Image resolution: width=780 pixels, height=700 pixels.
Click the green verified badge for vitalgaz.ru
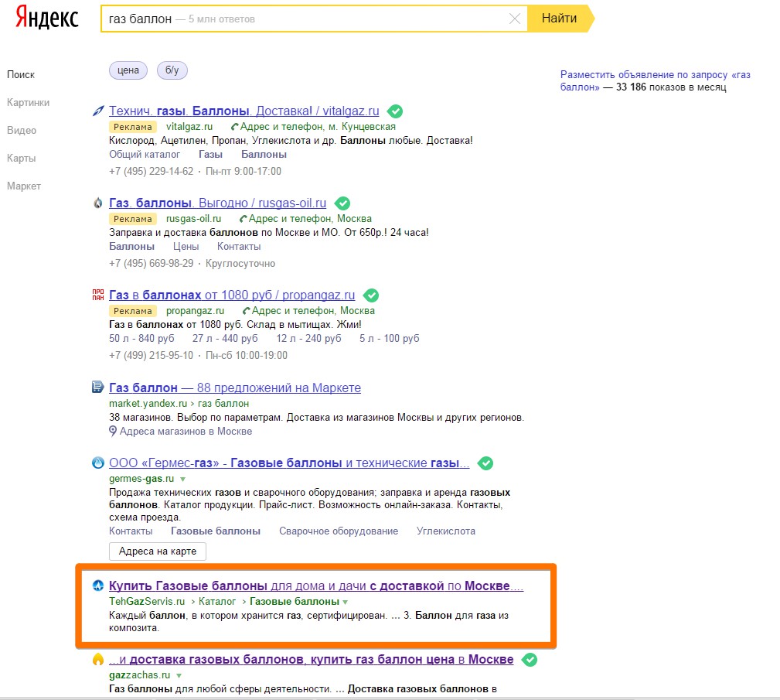tap(395, 111)
